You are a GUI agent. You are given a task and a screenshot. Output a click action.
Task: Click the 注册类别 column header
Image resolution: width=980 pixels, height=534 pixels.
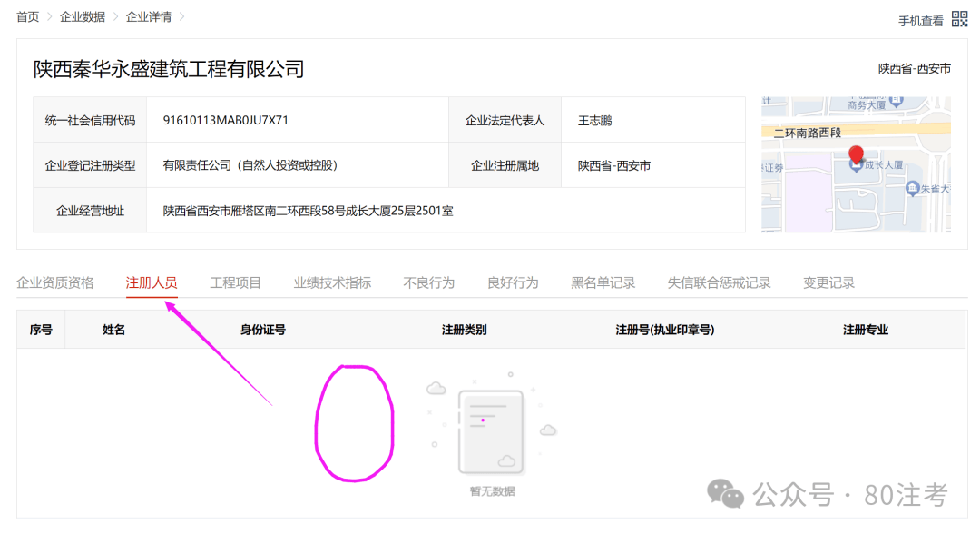pos(465,330)
